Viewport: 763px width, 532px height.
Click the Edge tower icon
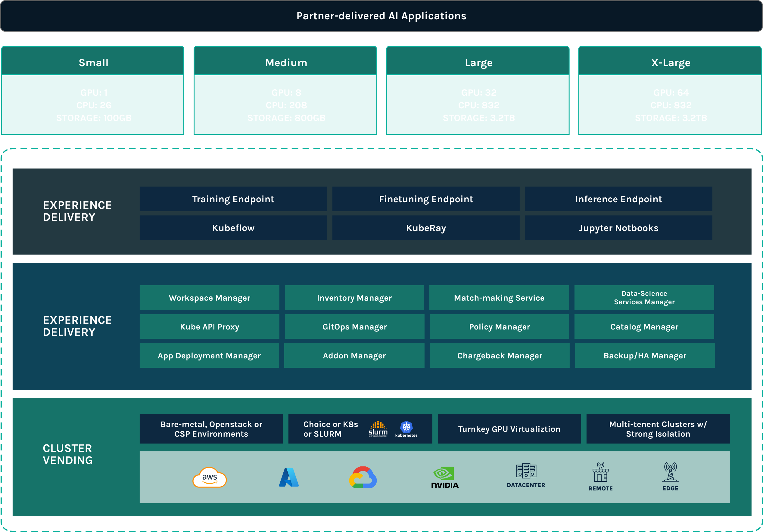(x=670, y=472)
